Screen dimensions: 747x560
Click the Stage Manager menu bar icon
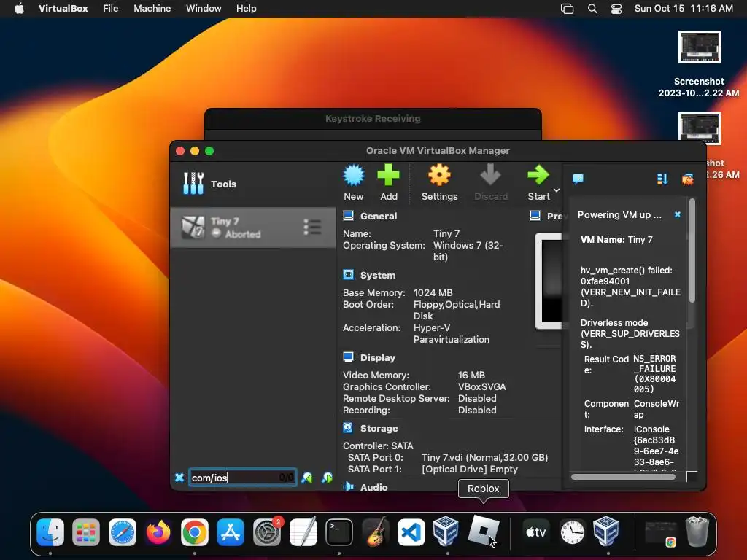567,9
